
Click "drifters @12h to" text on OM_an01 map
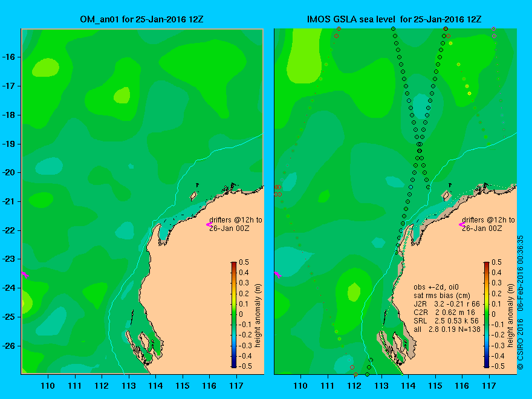coord(236,220)
